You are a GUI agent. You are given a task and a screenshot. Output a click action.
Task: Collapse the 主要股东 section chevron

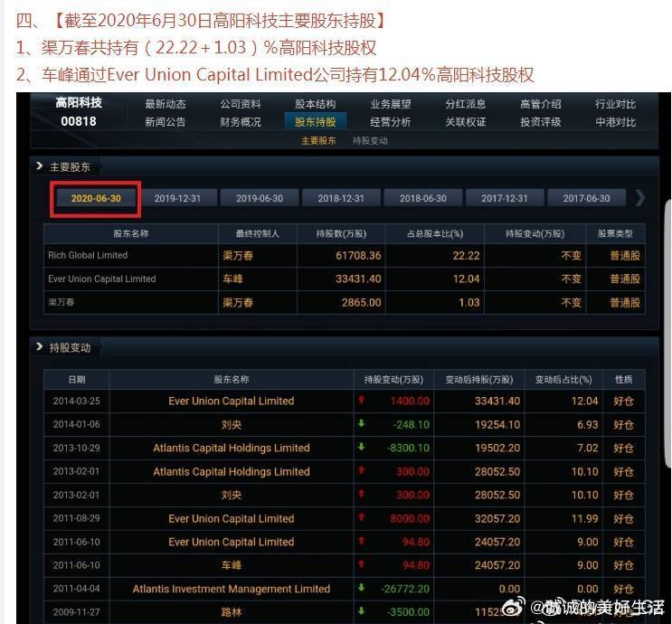(x=40, y=165)
